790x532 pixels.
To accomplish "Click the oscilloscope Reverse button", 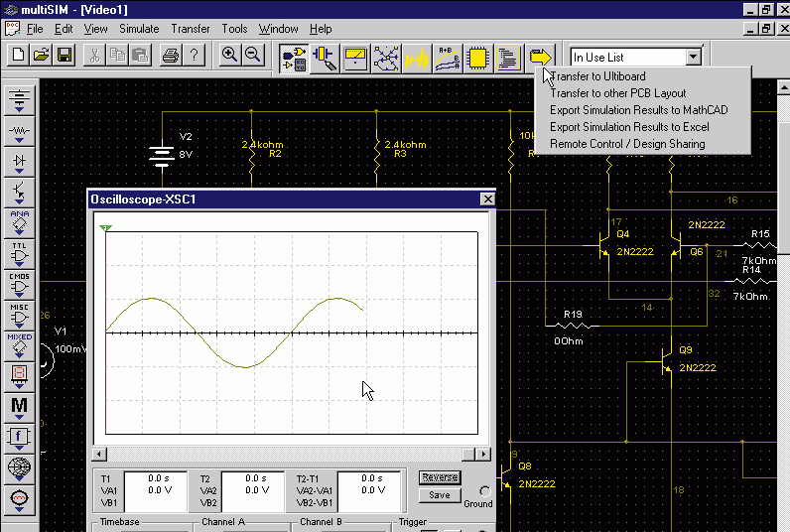I will pyautogui.click(x=440, y=477).
